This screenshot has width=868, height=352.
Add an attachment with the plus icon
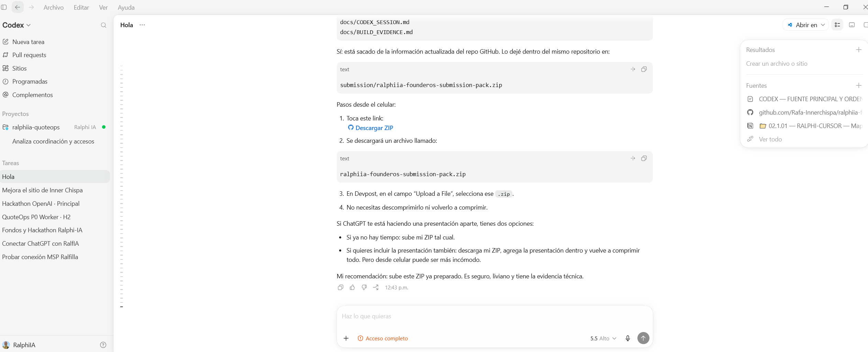tap(346, 338)
